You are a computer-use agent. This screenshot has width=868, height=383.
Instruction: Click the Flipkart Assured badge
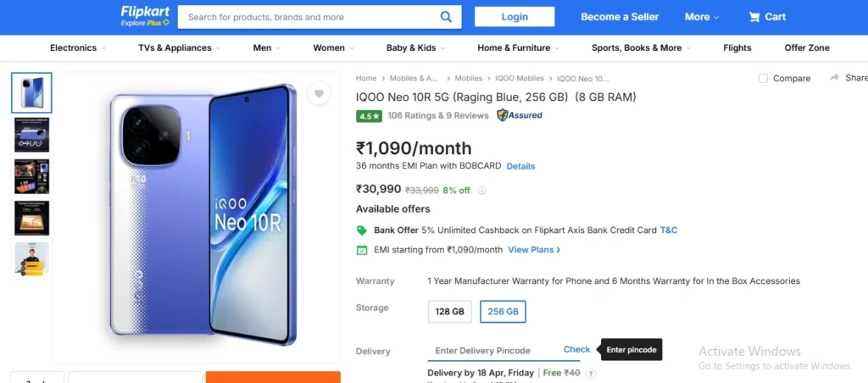tap(519, 115)
